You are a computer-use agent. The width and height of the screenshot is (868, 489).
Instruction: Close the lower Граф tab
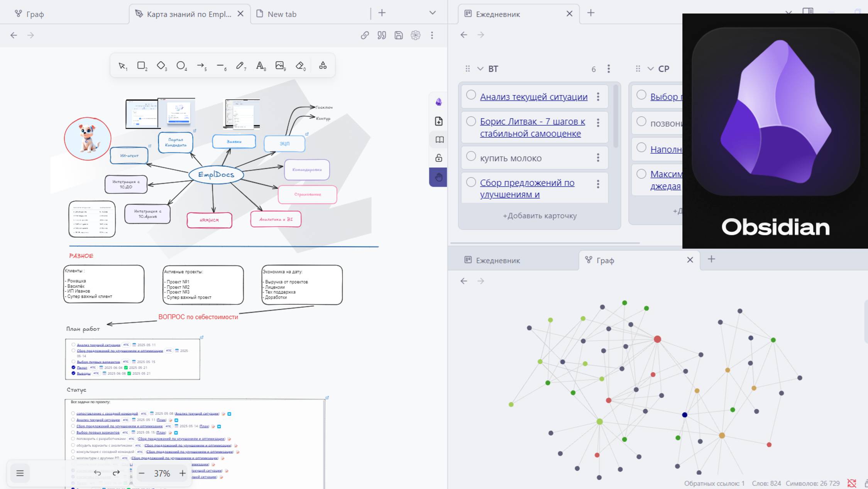coord(690,260)
